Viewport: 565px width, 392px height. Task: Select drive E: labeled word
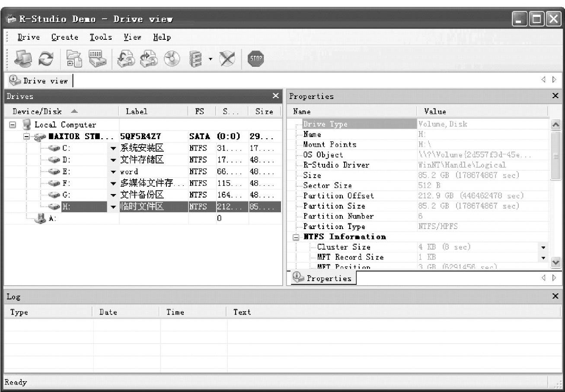point(67,172)
